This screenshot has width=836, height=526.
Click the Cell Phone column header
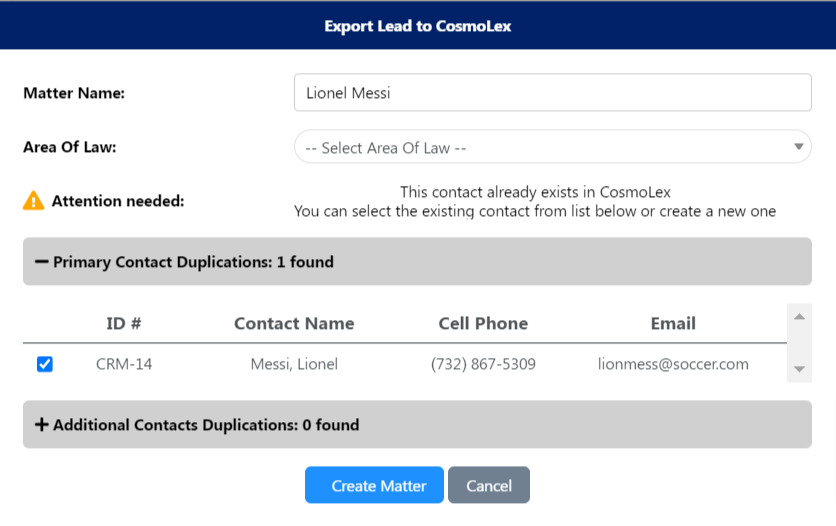483,323
